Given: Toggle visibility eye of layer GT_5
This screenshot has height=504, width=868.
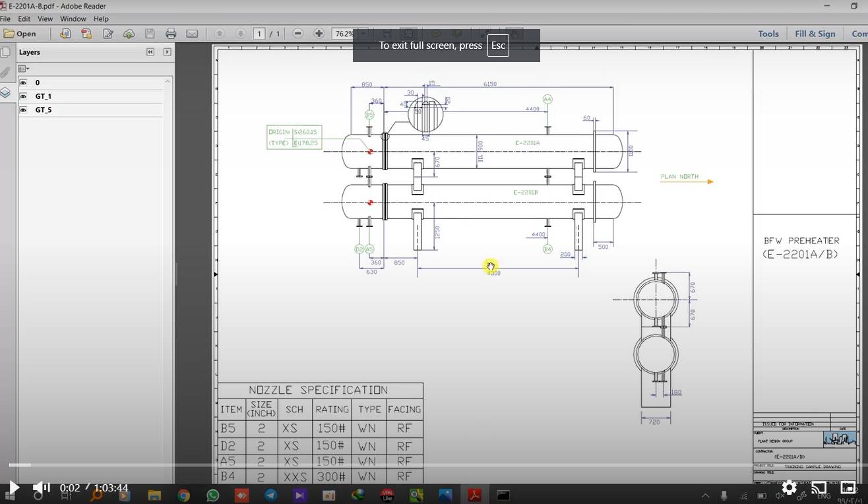Looking at the screenshot, I should [x=23, y=110].
